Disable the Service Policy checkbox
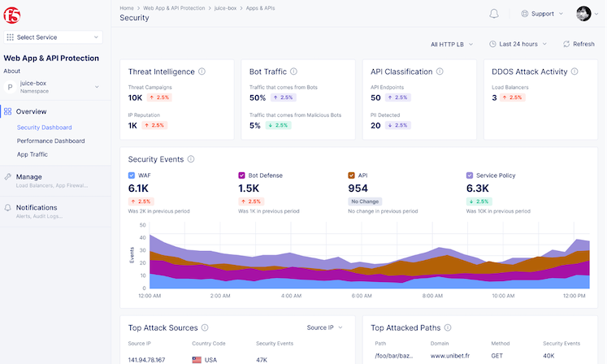 pos(470,175)
